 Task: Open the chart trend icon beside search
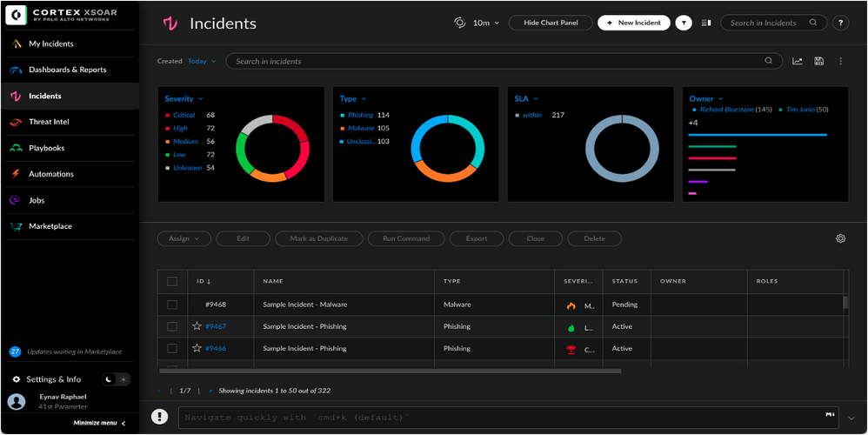[x=798, y=62]
